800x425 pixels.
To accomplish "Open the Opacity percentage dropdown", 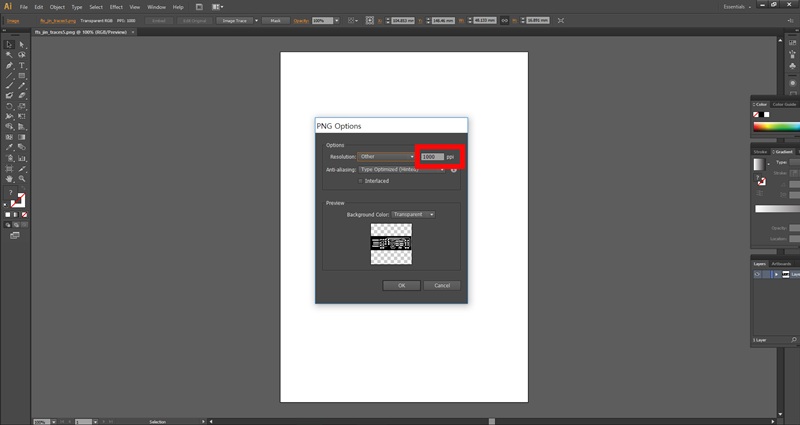I will (x=337, y=21).
